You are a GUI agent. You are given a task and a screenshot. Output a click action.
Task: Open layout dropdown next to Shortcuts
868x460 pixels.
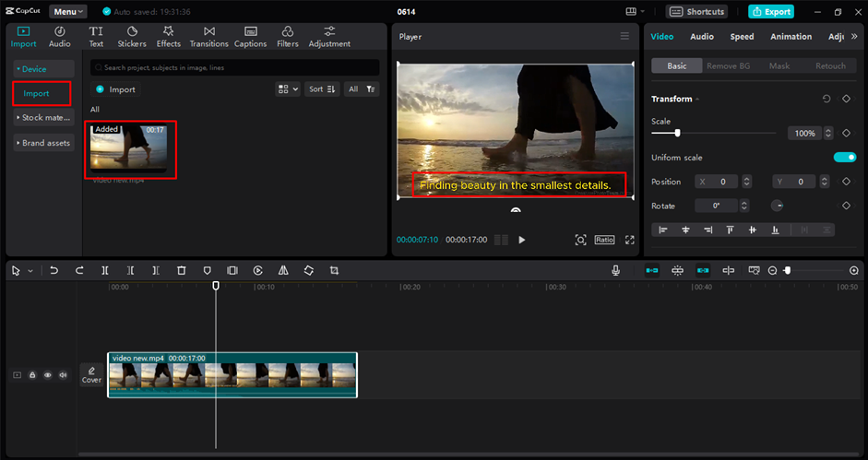[x=635, y=12]
